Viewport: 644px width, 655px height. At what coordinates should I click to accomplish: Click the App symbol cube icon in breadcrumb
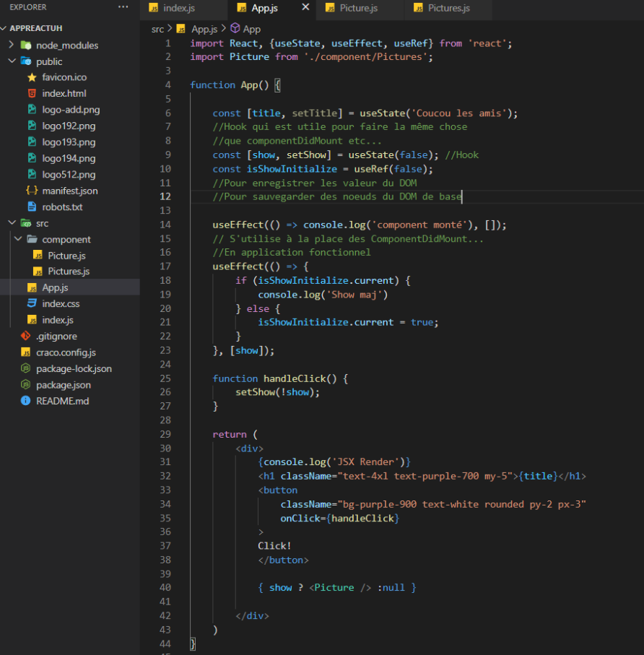pos(235,28)
